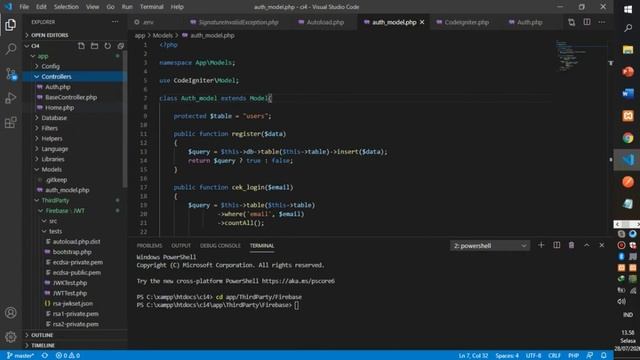Change language mode via PHP status entry

pyautogui.click(x=573, y=356)
